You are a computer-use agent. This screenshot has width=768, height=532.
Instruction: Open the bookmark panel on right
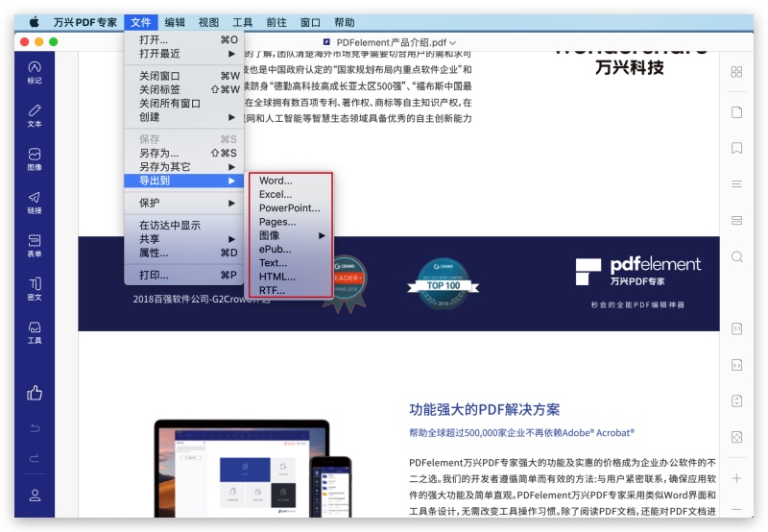coord(736,148)
